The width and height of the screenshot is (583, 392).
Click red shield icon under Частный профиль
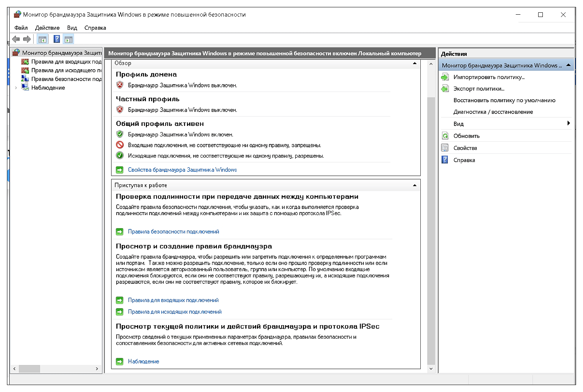tap(120, 110)
